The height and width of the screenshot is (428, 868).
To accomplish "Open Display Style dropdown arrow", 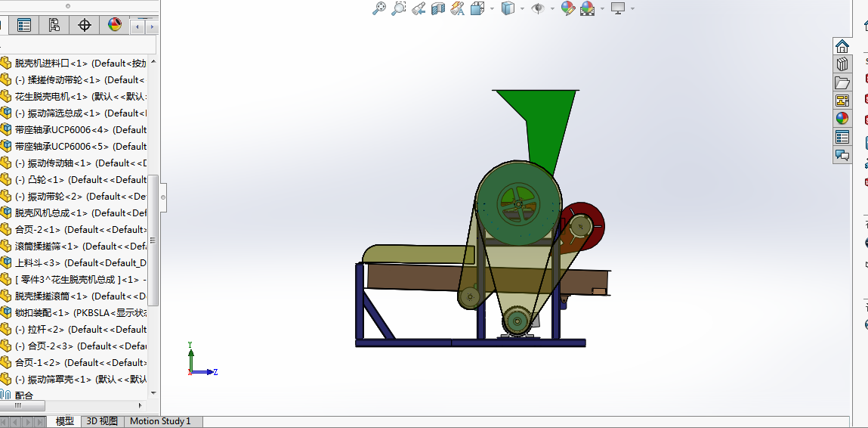I will point(522,9).
